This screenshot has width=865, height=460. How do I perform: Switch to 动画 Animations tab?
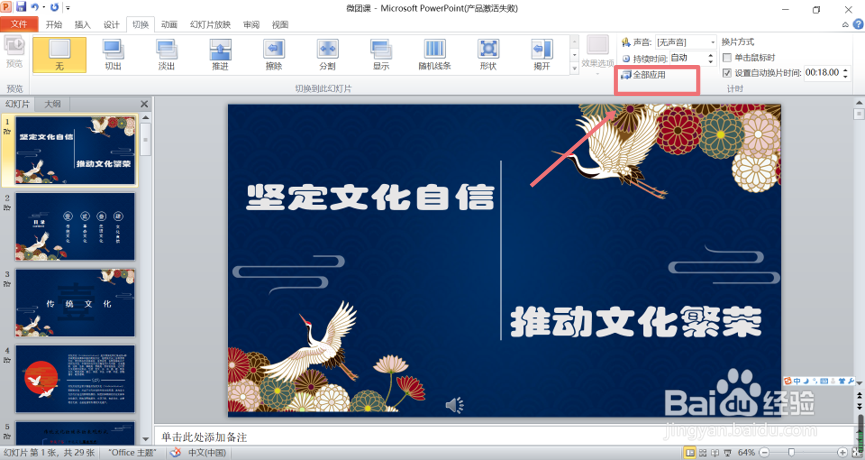[x=169, y=25]
